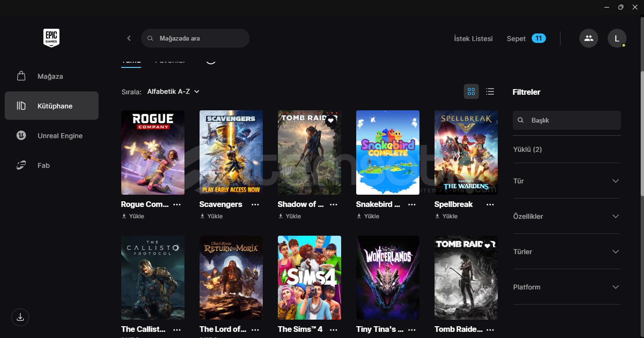The width and height of the screenshot is (644, 338).
Task: Expand the Tür filter section
Action: [x=566, y=181]
